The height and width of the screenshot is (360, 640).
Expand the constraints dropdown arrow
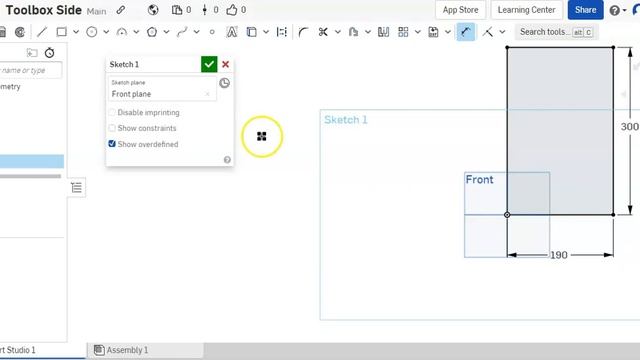(x=502, y=32)
